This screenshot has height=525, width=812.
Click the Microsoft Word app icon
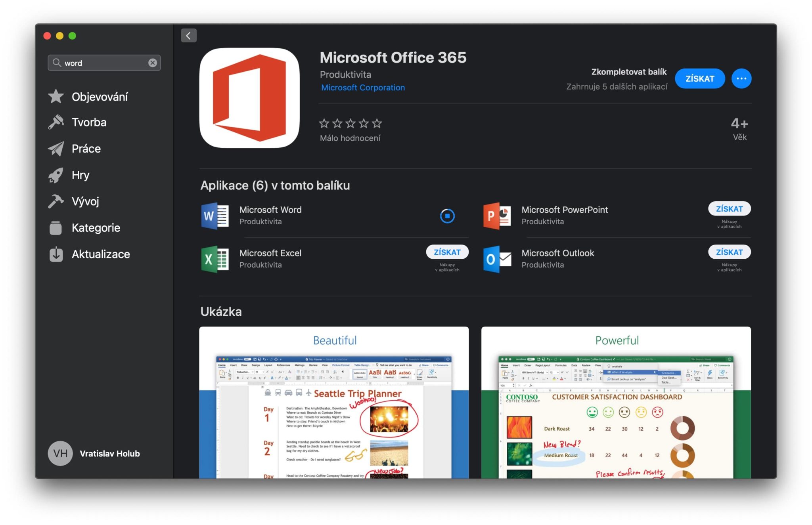214,216
